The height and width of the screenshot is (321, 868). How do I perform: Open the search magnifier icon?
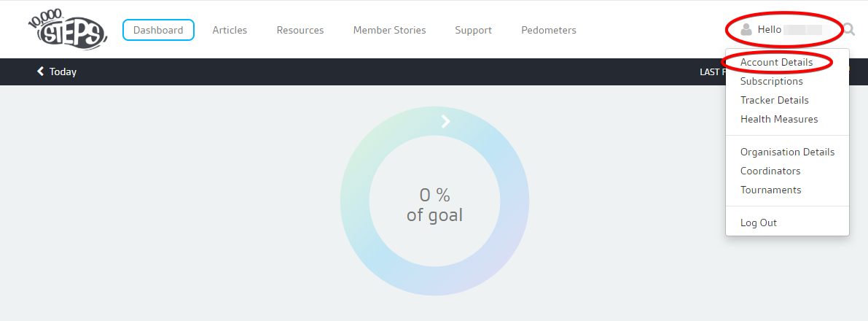[x=848, y=29]
